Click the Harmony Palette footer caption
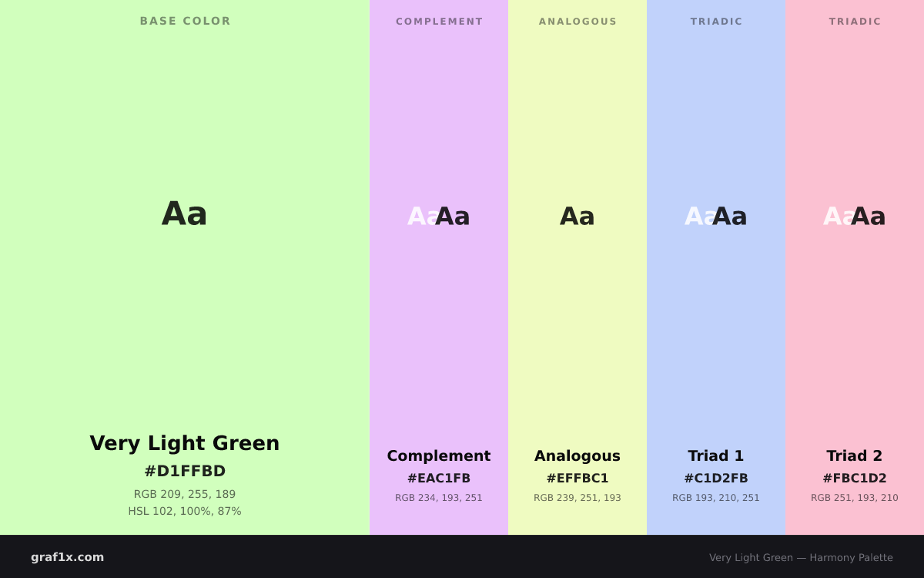 801,557
